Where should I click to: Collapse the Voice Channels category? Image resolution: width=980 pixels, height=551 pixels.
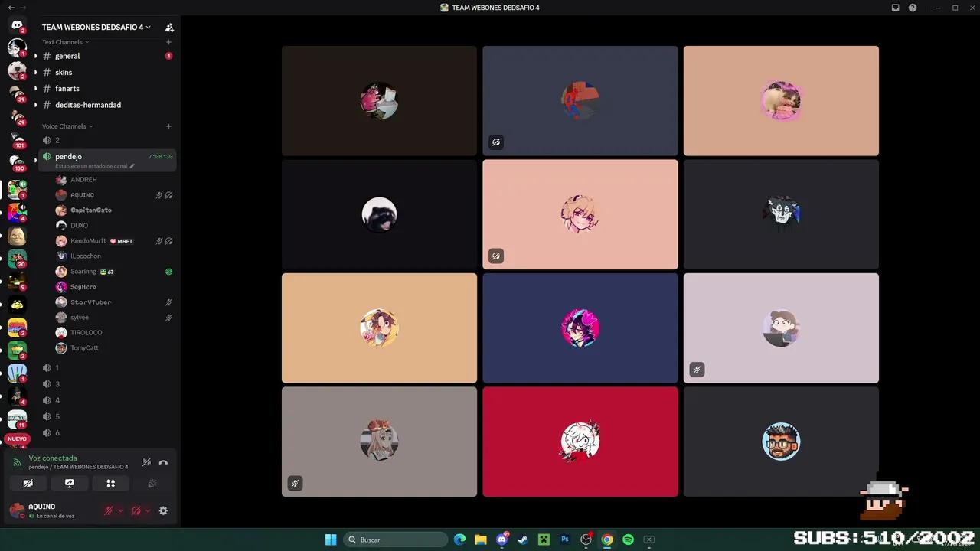[67, 126]
